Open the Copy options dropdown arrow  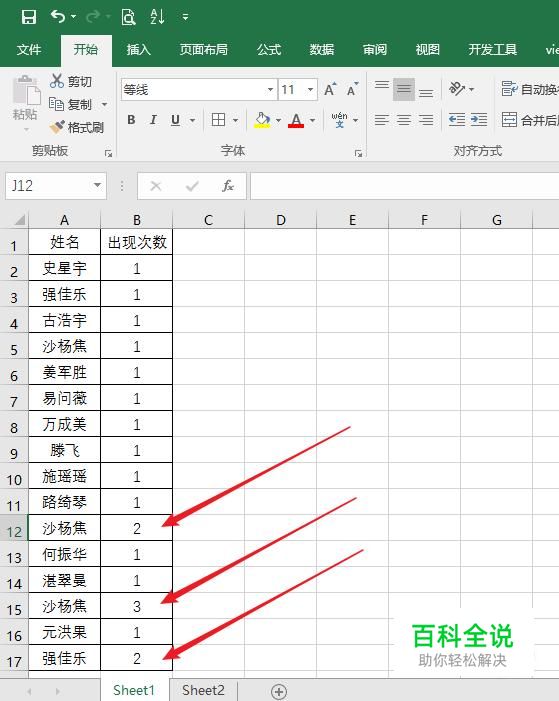(x=105, y=105)
